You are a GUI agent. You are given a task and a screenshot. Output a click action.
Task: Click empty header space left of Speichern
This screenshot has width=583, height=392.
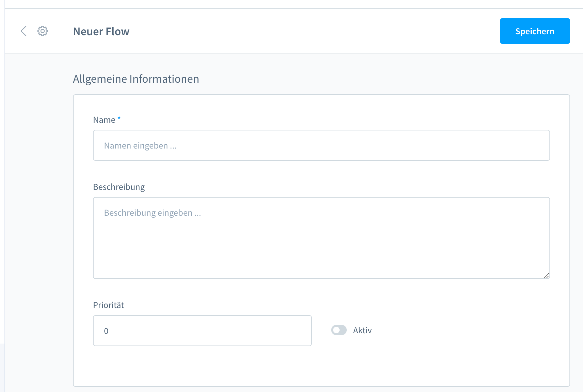pos(323,31)
